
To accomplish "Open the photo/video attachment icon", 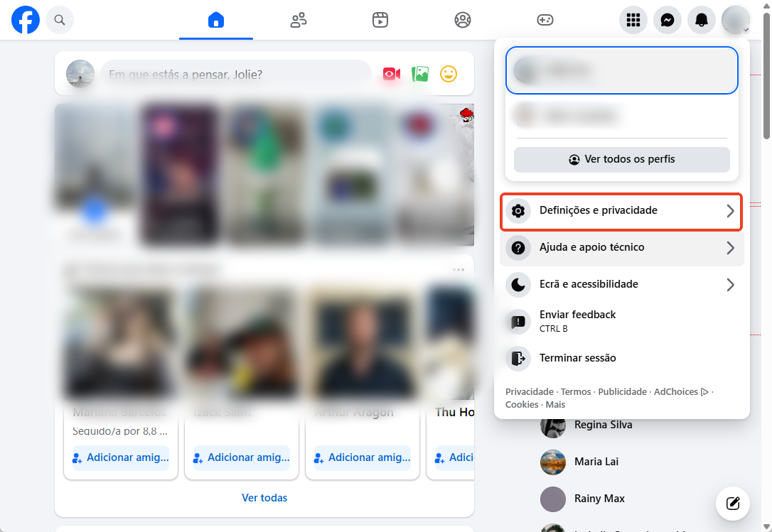I will (x=419, y=74).
